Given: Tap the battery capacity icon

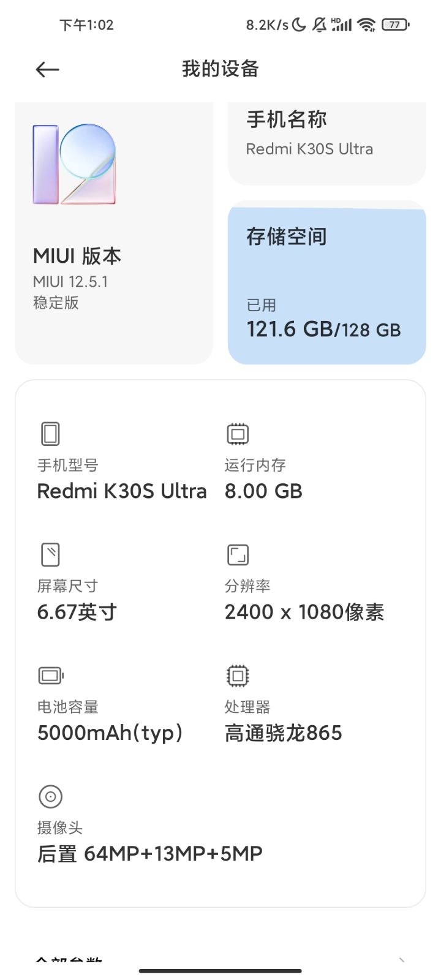Looking at the screenshot, I should click(51, 676).
